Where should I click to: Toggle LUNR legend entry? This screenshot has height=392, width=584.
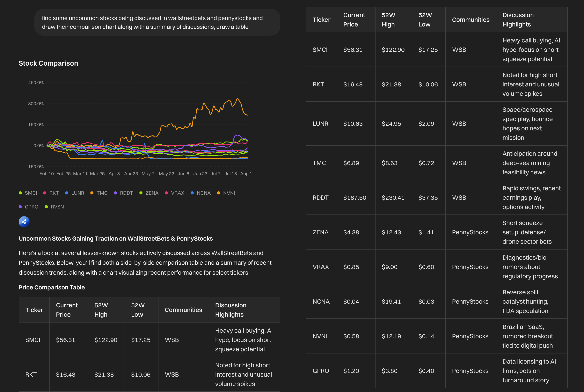point(77,193)
